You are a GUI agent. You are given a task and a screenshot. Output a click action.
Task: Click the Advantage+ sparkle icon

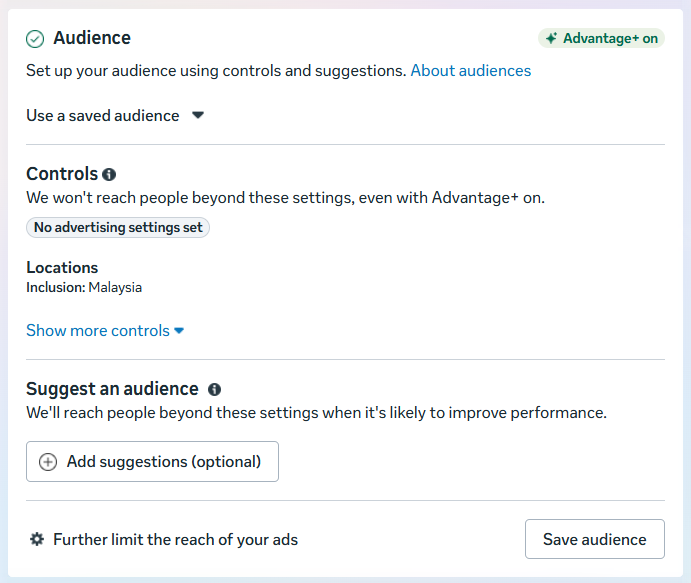point(550,39)
